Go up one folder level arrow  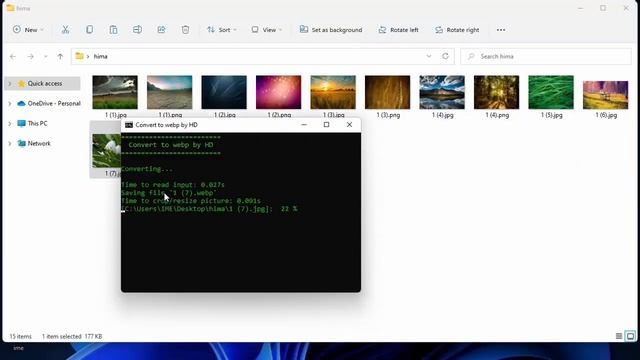point(60,56)
